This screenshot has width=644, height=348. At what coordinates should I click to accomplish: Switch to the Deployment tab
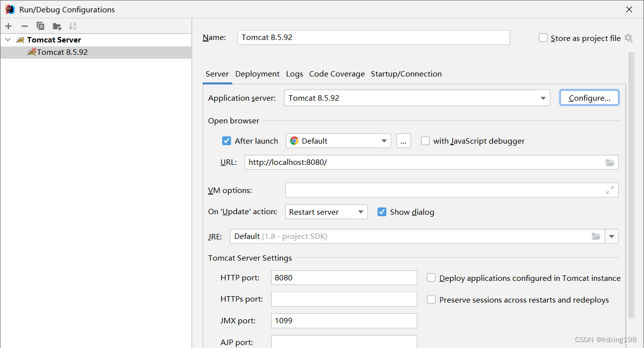pos(257,74)
